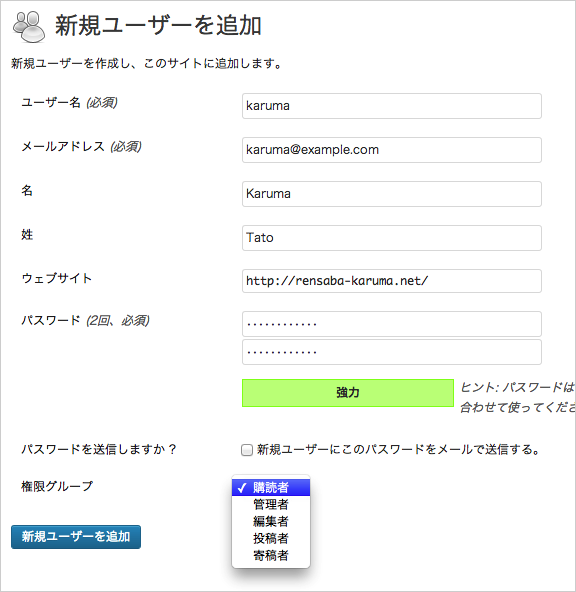Image resolution: width=576 pixels, height=592 pixels.
Task: Select 購読者 in the role dropdown
Action: [x=271, y=487]
